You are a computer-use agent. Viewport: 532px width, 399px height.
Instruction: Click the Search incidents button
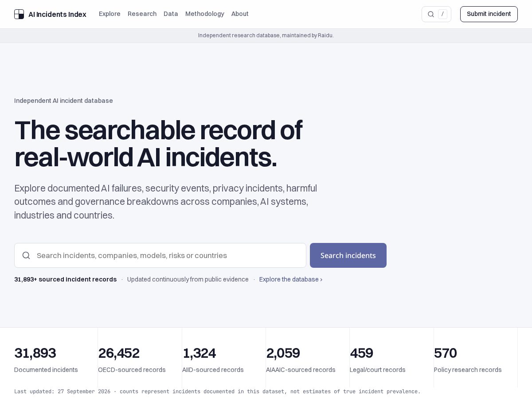pos(348,255)
